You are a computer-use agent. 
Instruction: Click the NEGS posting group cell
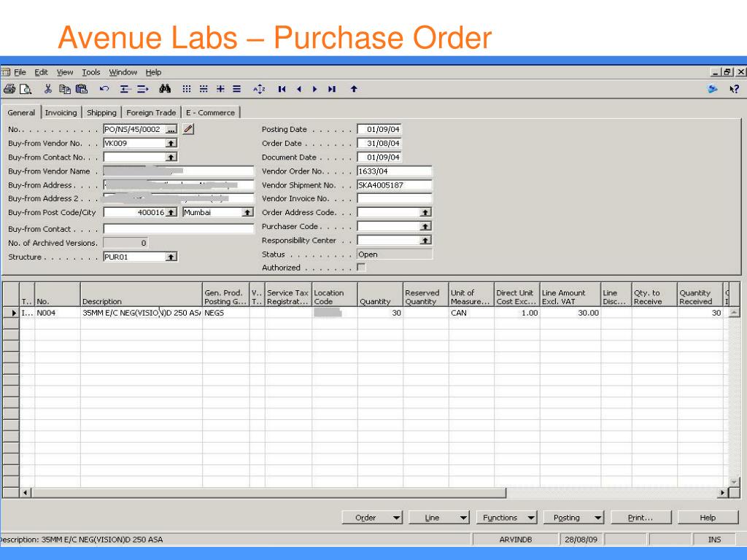point(226,313)
